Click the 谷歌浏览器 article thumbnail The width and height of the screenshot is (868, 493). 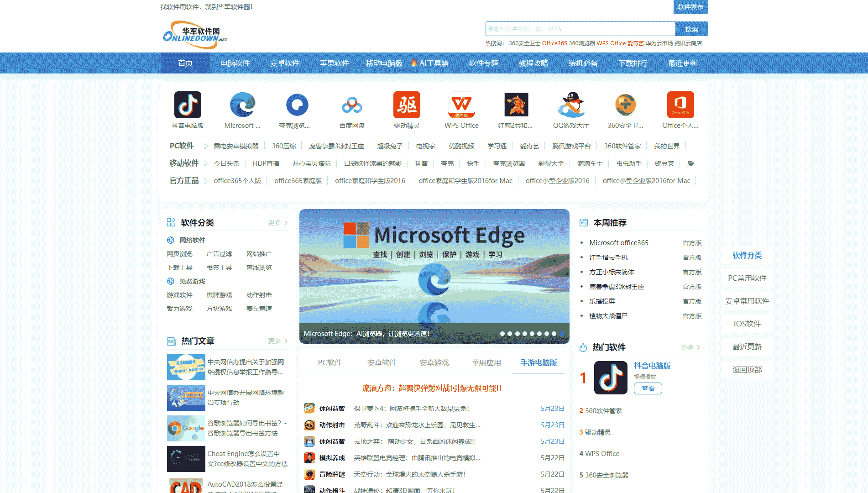coord(186,428)
